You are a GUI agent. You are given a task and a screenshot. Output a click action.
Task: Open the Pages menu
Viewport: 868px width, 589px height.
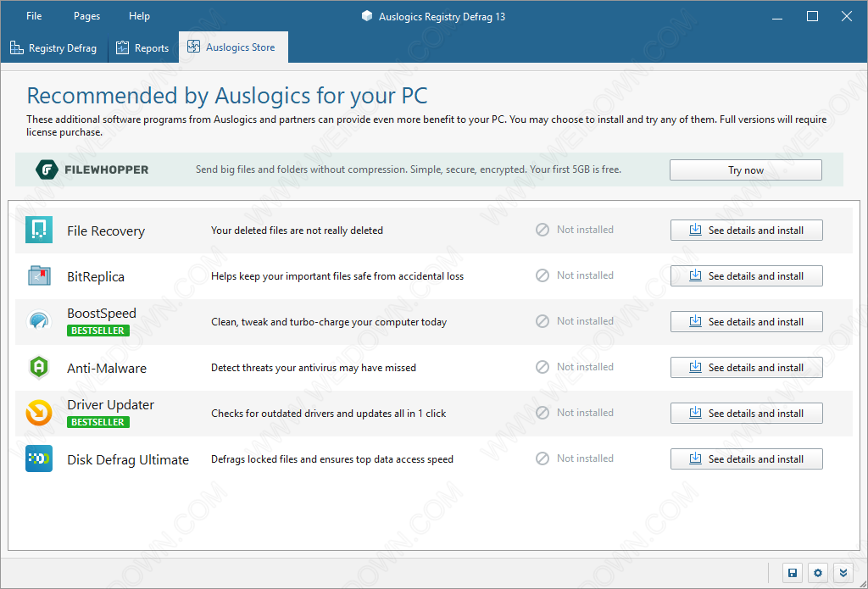click(87, 16)
